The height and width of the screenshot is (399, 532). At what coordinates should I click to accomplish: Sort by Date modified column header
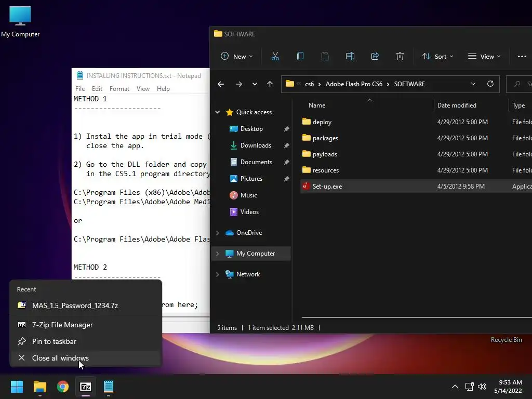pyautogui.click(x=457, y=105)
